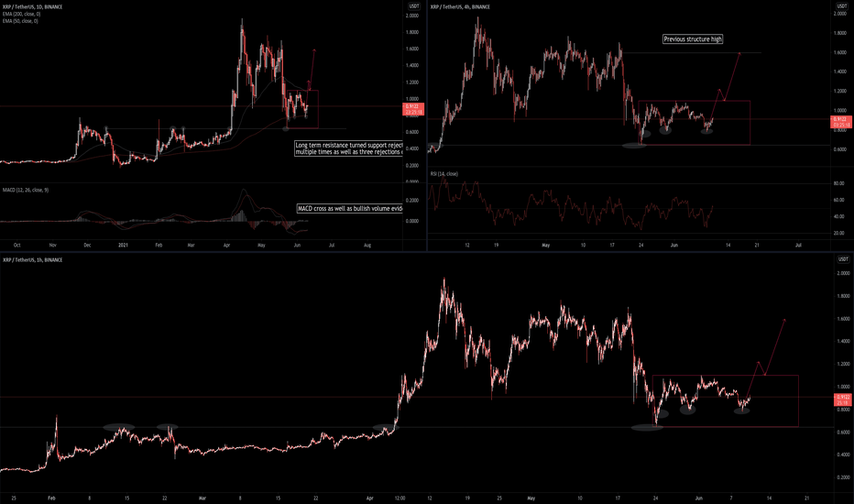854x504 pixels.
Task: Select the EMA (50, close, 0) indicator label
Action: click(x=20, y=21)
